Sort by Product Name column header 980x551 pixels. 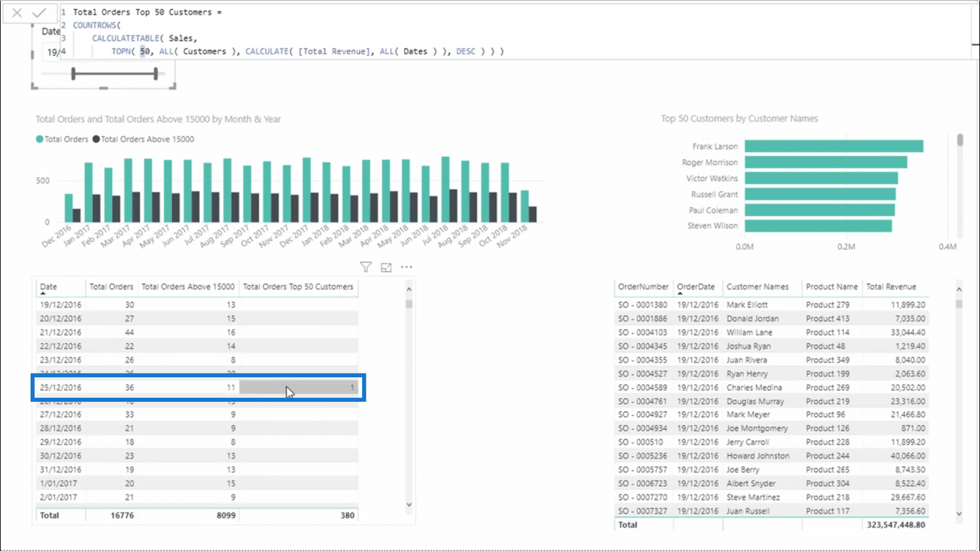832,287
